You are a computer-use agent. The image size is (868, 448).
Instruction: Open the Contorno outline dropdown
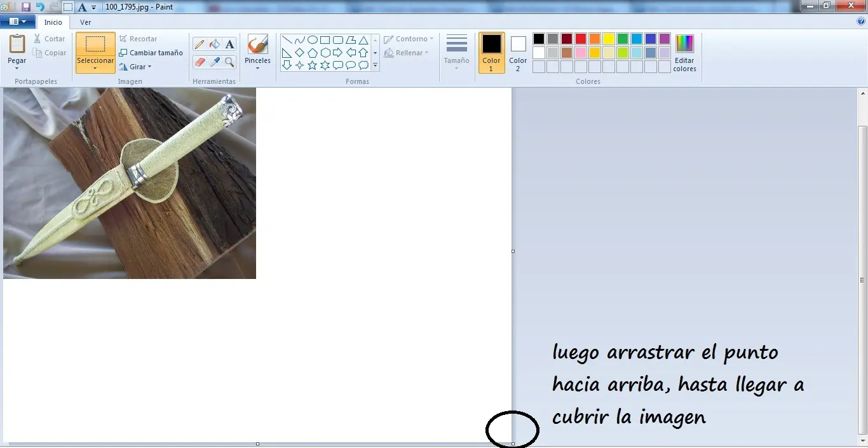(x=409, y=39)
